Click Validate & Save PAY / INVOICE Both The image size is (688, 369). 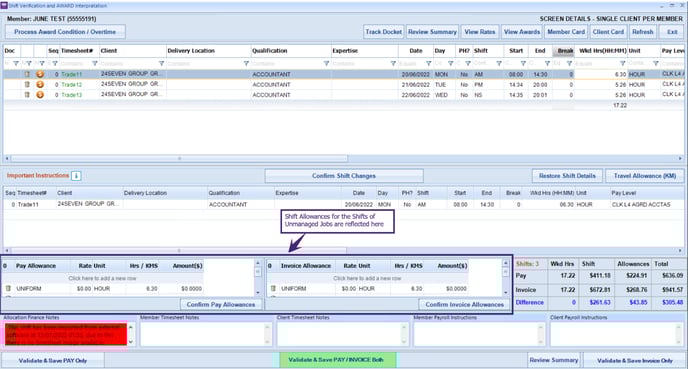338,360
